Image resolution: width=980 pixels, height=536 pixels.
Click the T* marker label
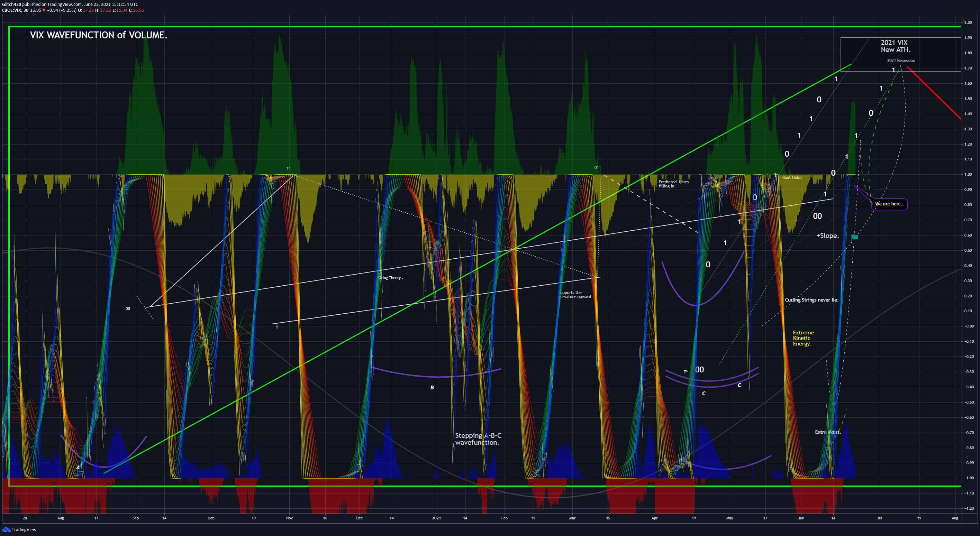686,372
